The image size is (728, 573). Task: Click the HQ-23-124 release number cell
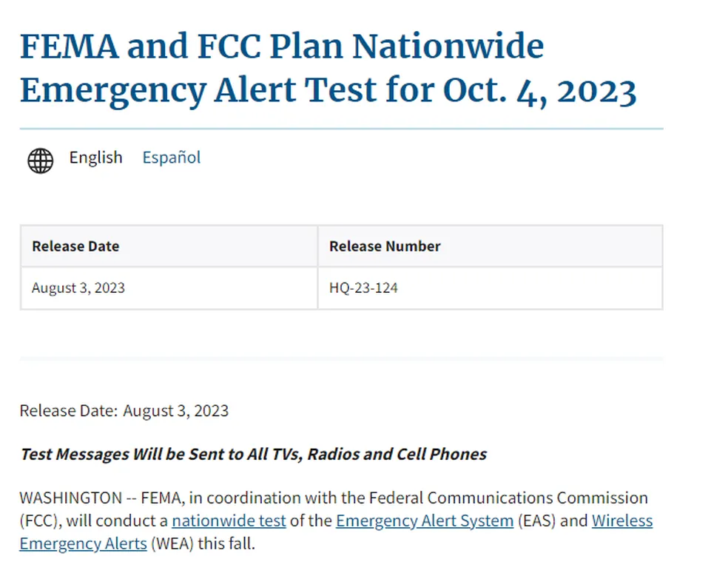(363, 288)
